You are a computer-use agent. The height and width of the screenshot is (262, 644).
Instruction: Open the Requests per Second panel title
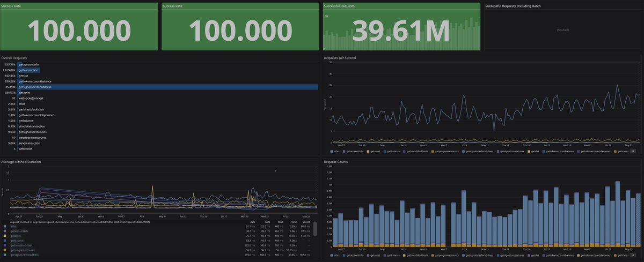(x=340, y=57)
